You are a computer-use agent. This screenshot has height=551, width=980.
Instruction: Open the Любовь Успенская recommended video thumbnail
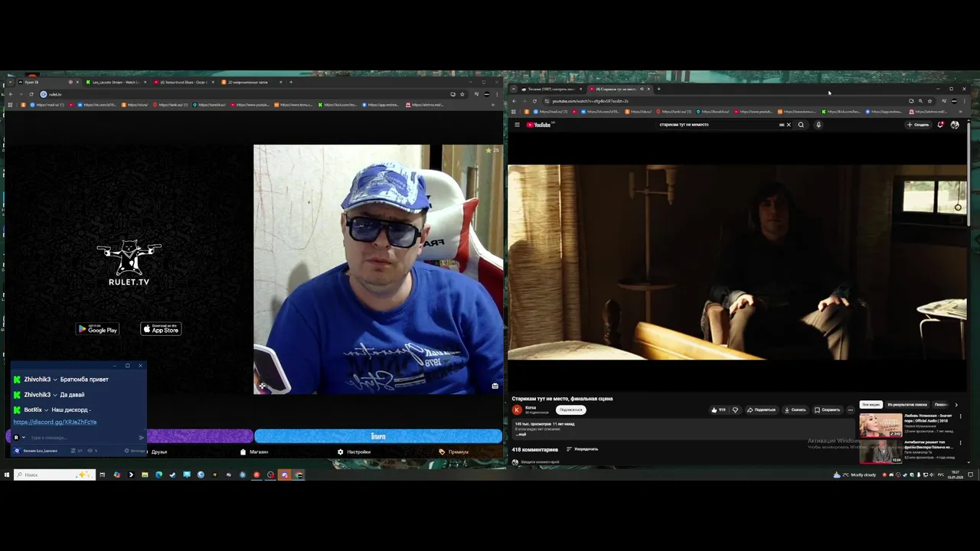click(x=880, y=425)
